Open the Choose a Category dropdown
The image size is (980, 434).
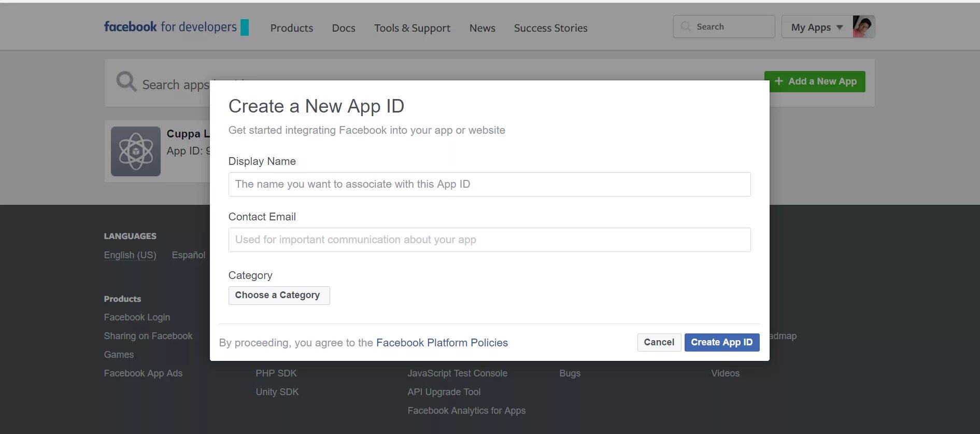coord(279,296)
